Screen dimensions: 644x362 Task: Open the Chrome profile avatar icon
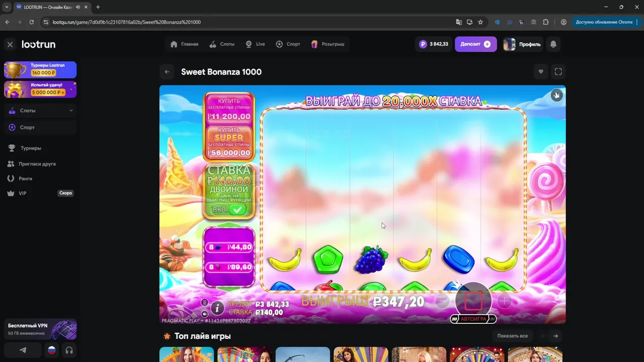563,22
